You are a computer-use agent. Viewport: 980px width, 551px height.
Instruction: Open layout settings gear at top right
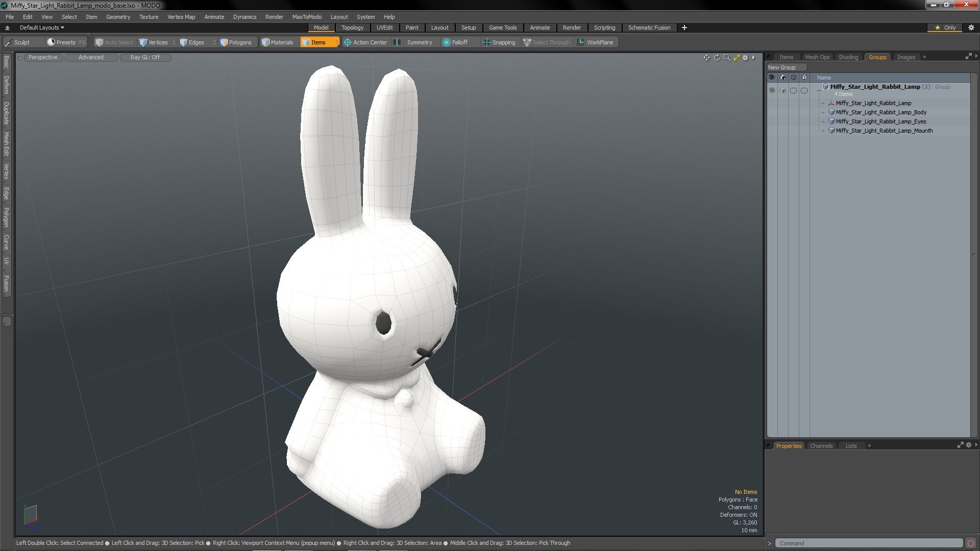tap(971, 28)
